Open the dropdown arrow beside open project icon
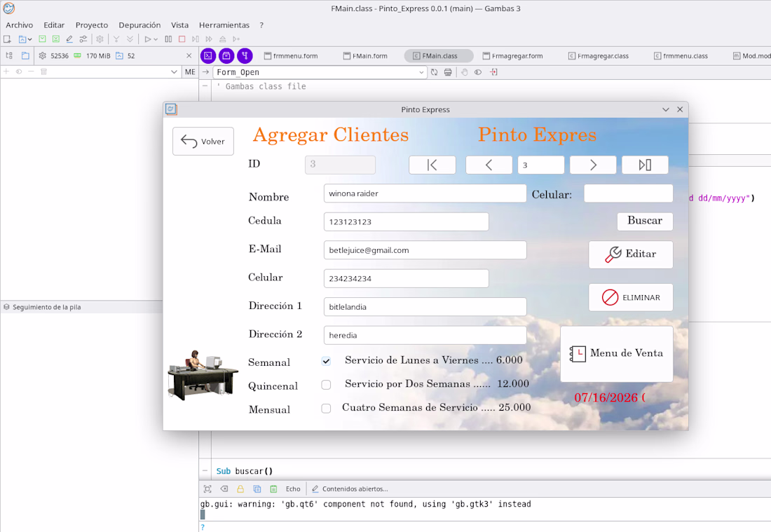This screenshot has height=532, width=771. (x=30, y=39)
